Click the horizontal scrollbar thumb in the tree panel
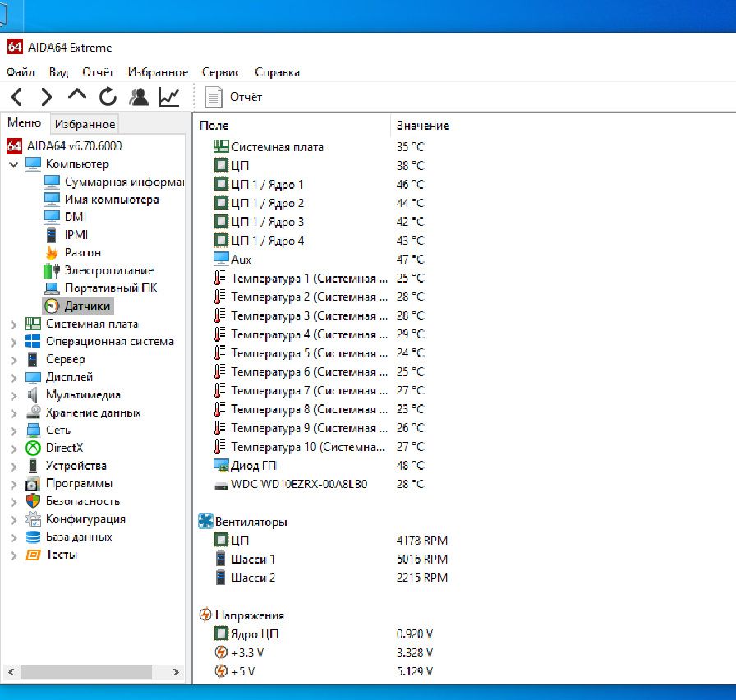 (x=86, y=672)
